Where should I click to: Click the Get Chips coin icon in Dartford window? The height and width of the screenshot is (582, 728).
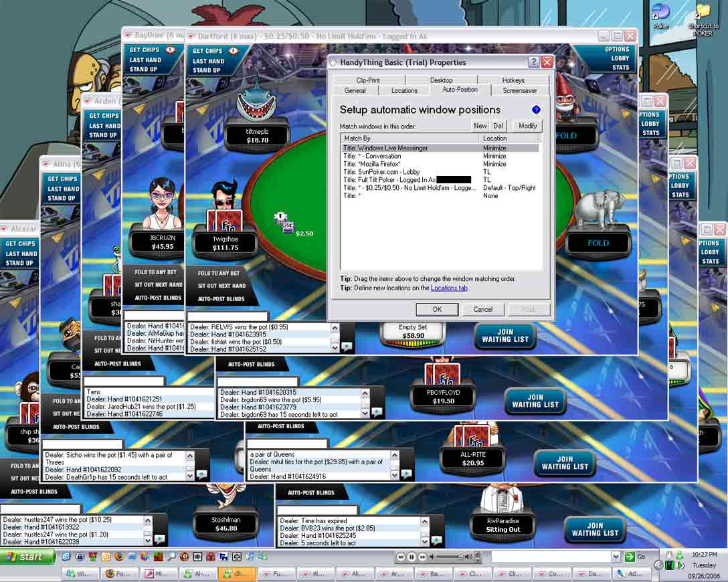point(234,51)
